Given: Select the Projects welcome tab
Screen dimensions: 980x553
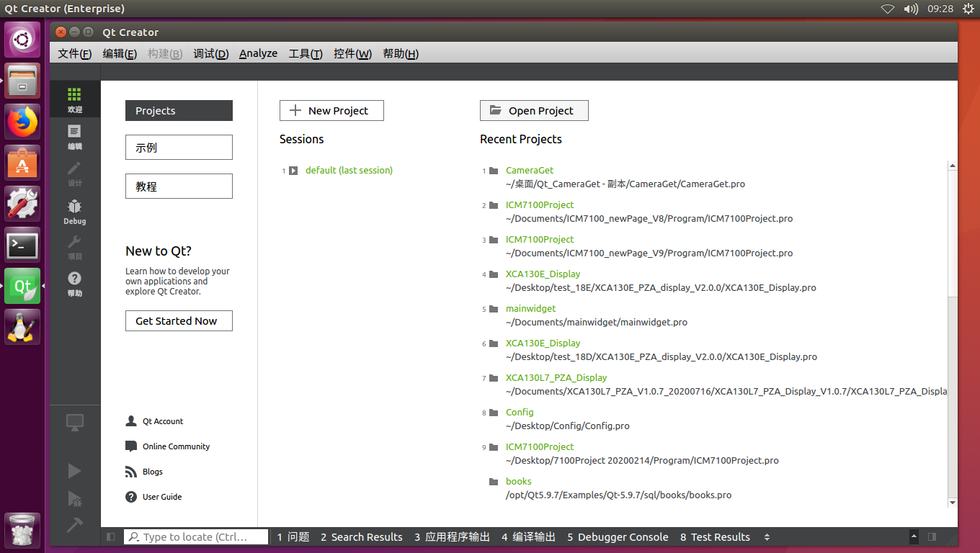Looking at the screenshot, I should point(179,110).
